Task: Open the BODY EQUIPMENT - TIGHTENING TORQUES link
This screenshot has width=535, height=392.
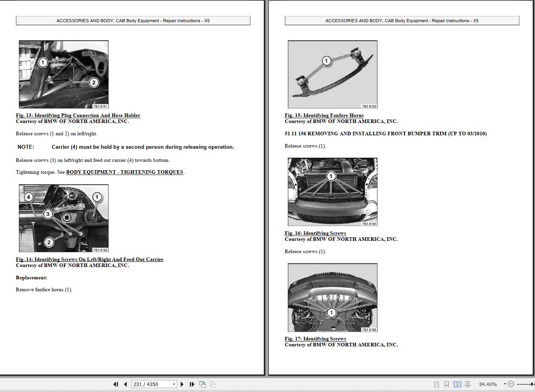Action: (x=124, y=172)
